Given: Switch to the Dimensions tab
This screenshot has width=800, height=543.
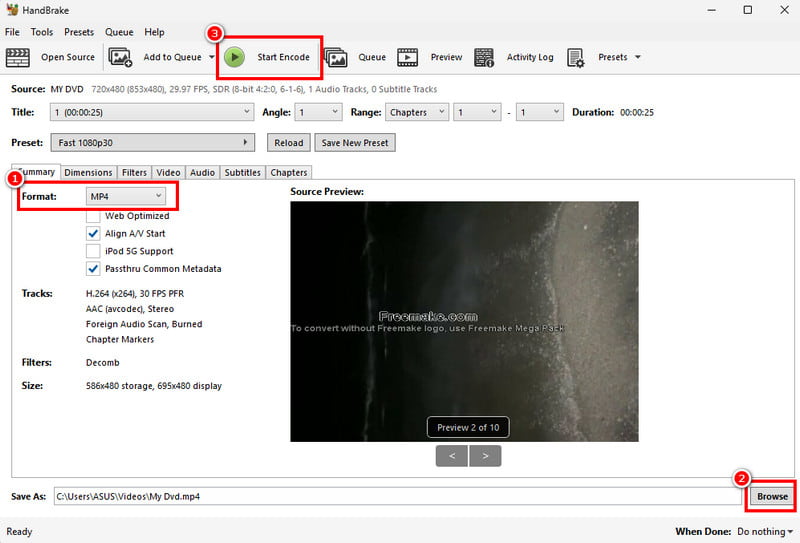Looking at the screenshot, I should click(x=88, y=172).
